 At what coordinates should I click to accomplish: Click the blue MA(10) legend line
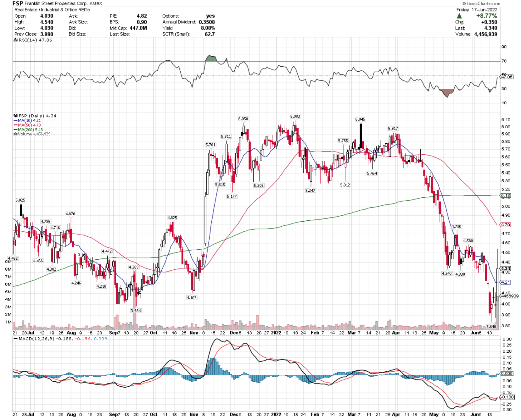15,121
